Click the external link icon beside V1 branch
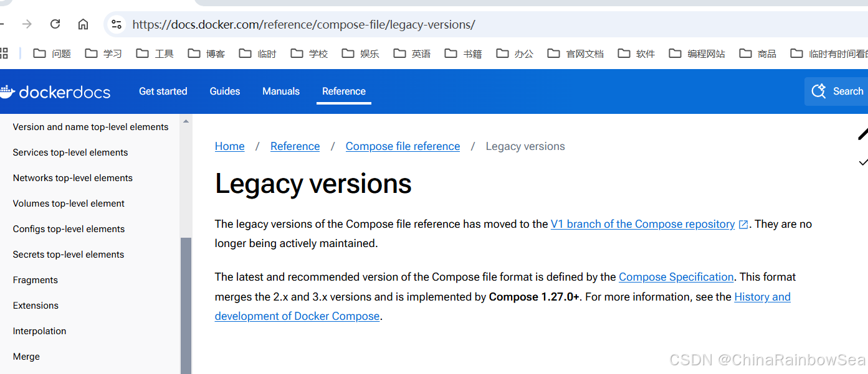This screenshot has height=374, width=868. click(x=743, y=224)
